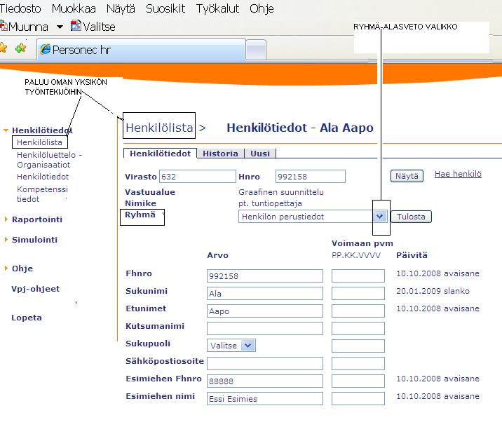
Task: Click the Tulosta button
Action: tap(411, 217)
